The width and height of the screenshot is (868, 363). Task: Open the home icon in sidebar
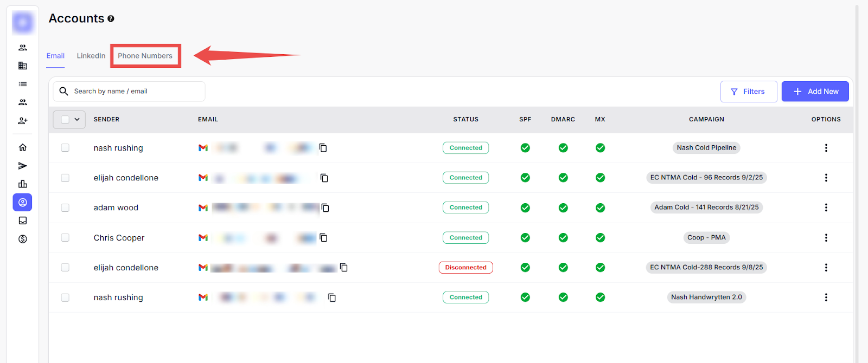[23, 147]
